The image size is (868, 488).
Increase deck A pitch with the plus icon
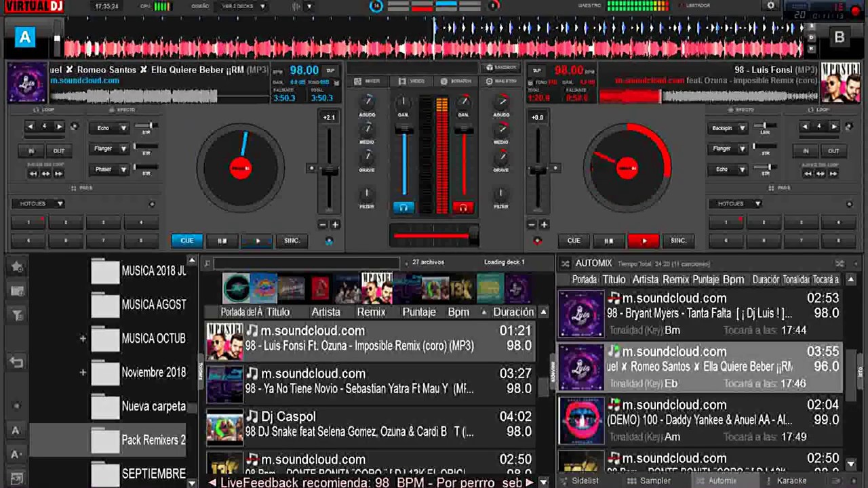[335, 224]
